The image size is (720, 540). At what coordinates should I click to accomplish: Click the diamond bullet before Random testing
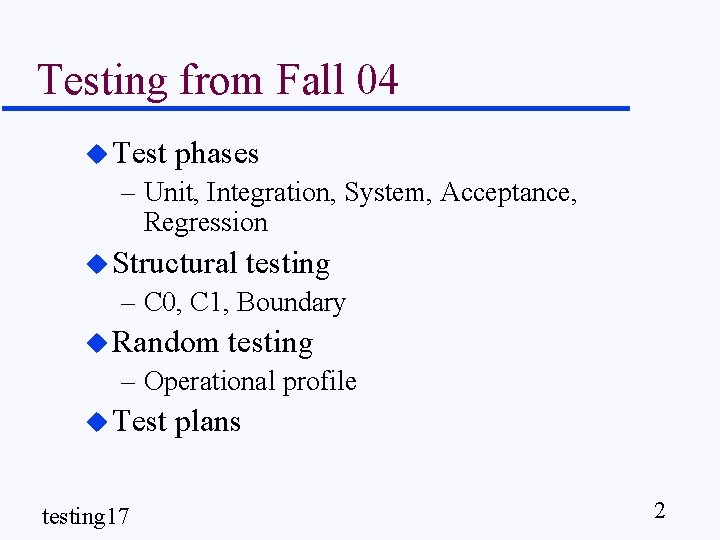point(96,342)
